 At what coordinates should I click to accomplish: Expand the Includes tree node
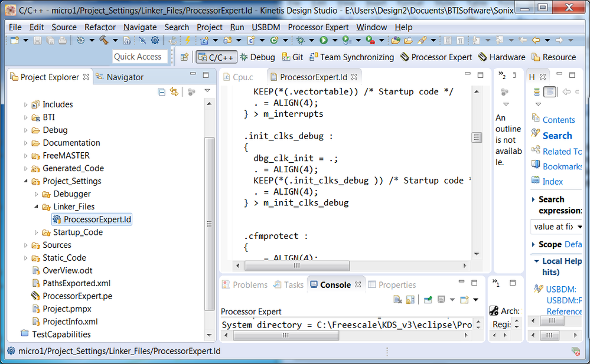(x=25, y=104)
